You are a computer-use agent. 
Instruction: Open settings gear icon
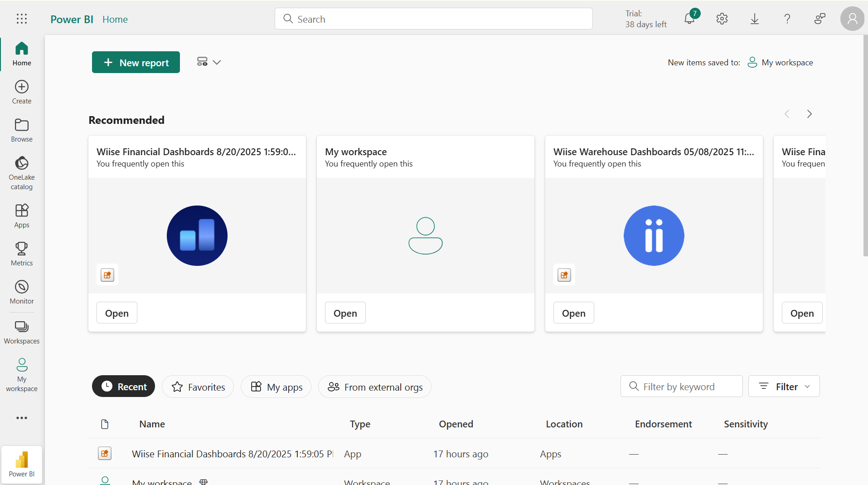pos(722,19)
